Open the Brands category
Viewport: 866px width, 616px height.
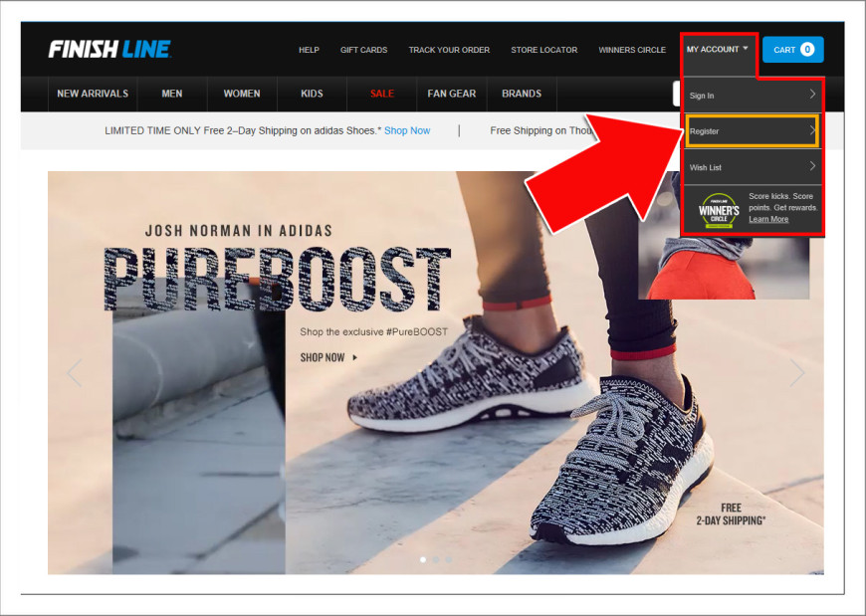point(522,94)
